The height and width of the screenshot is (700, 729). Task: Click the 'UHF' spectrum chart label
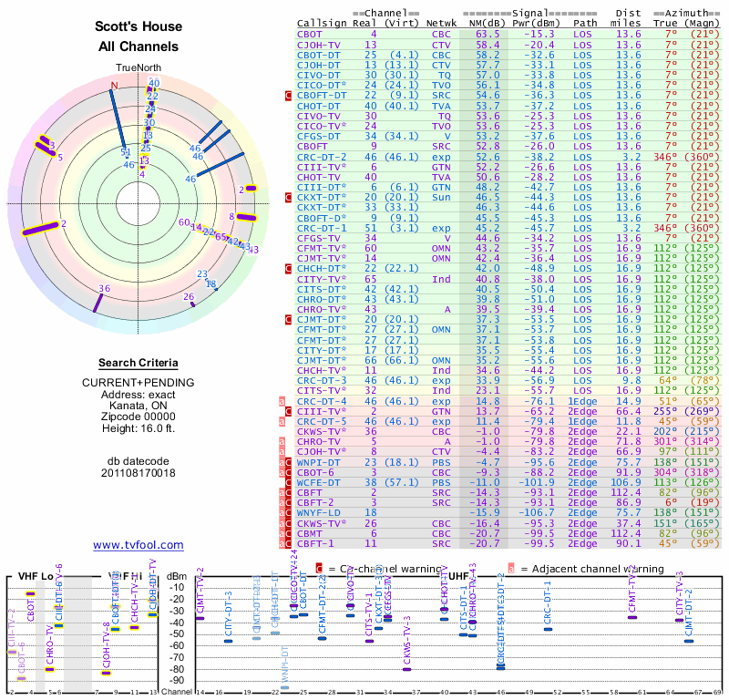click(x=458, y=576)
